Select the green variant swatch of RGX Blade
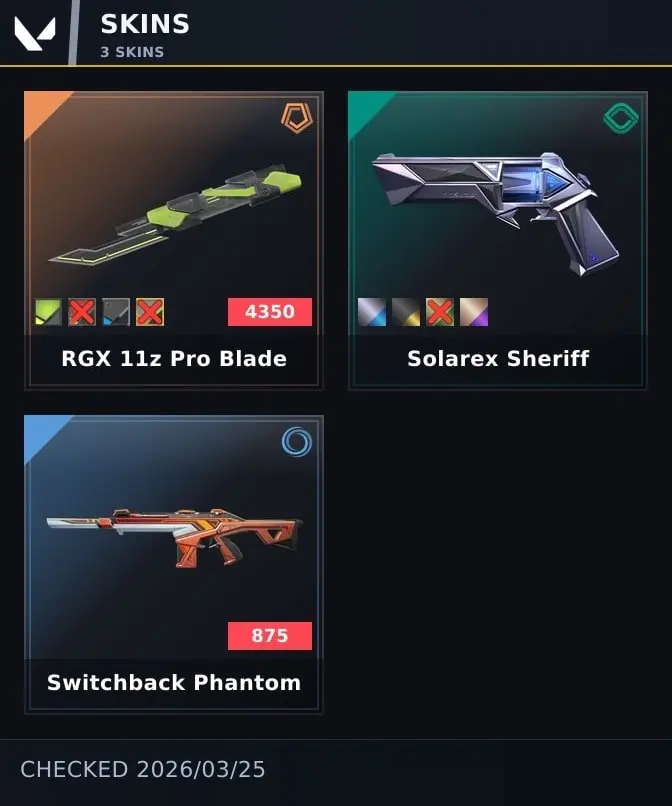 48,312
